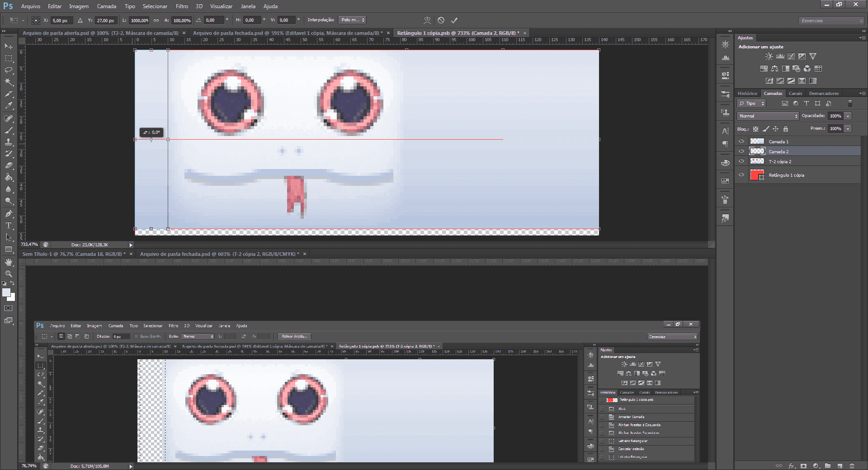Screen dimensions: 868x470
Task: Select the Move tool
Action: coord(9,46)
